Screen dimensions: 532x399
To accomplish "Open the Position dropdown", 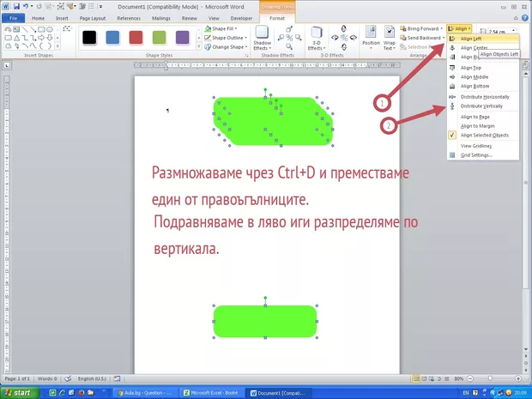I will 371,38.
